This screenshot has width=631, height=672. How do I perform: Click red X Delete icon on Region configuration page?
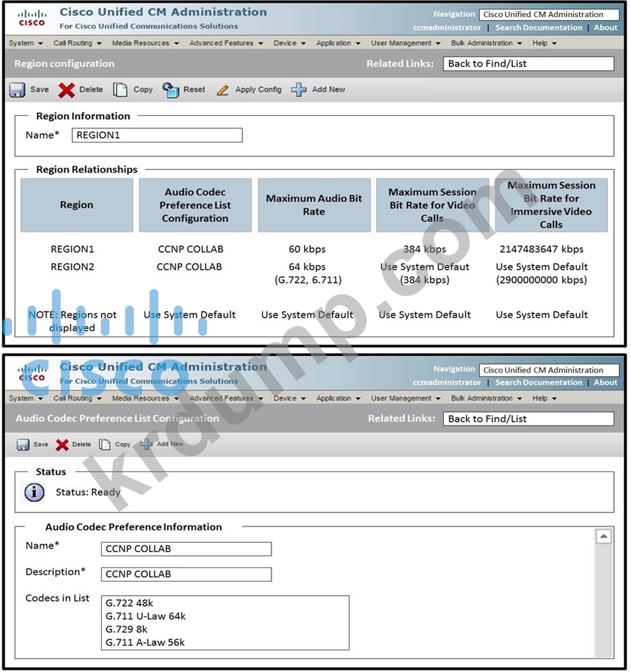tap(66, 90)
